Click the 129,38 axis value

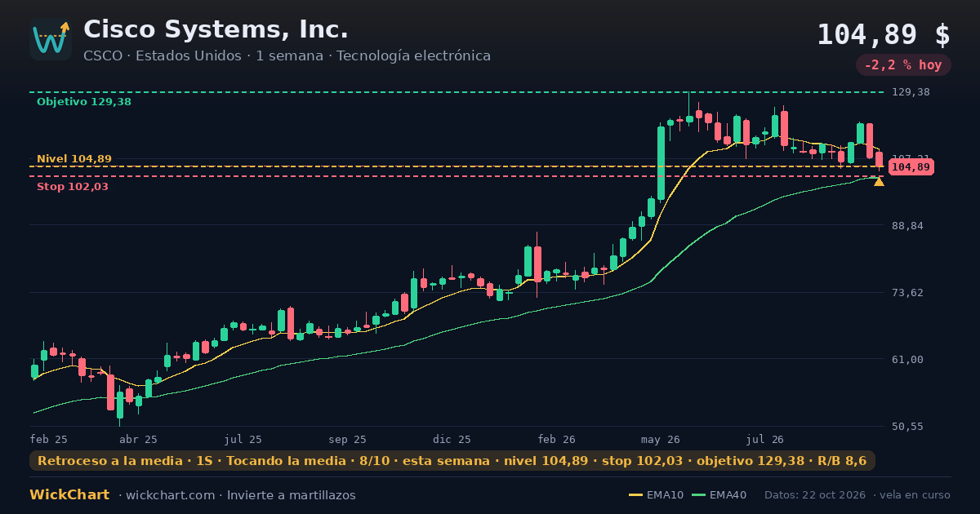pos(911,92)
